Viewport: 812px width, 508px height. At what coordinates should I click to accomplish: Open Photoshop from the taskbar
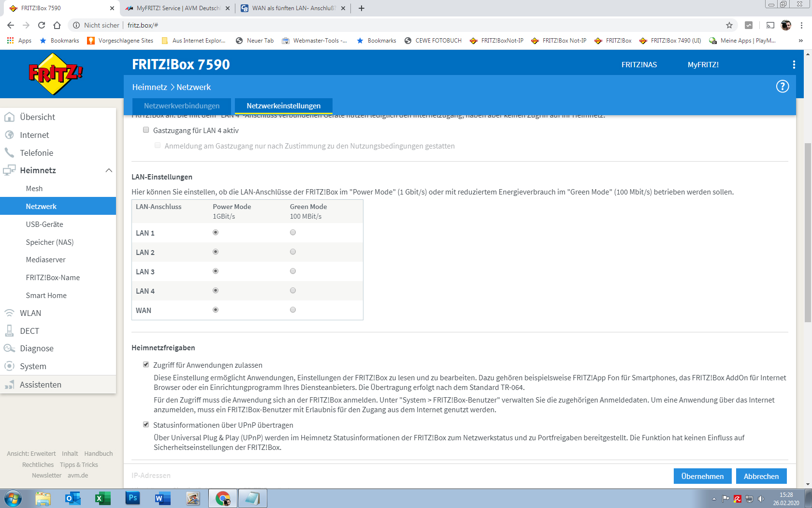click(133, 498)
